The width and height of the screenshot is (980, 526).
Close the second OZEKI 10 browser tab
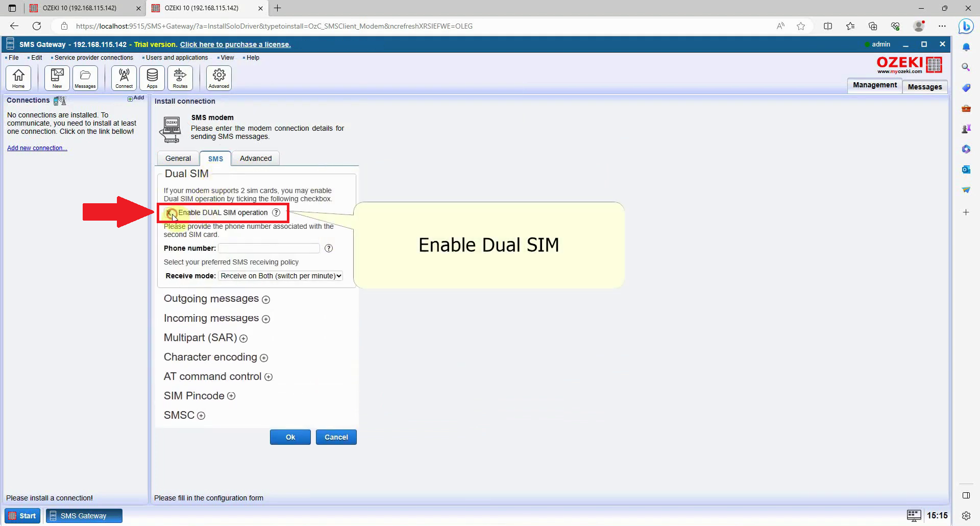tap(260, 8)
